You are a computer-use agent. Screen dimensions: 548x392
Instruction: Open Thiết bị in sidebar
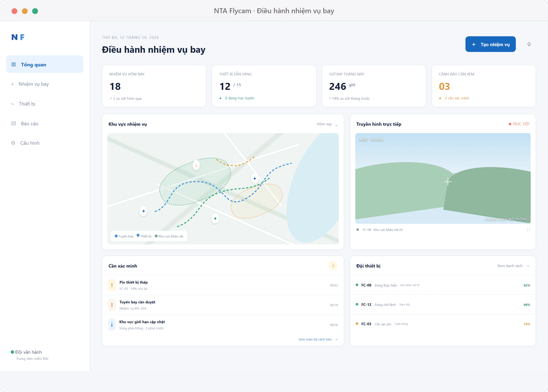pos(45,104)
